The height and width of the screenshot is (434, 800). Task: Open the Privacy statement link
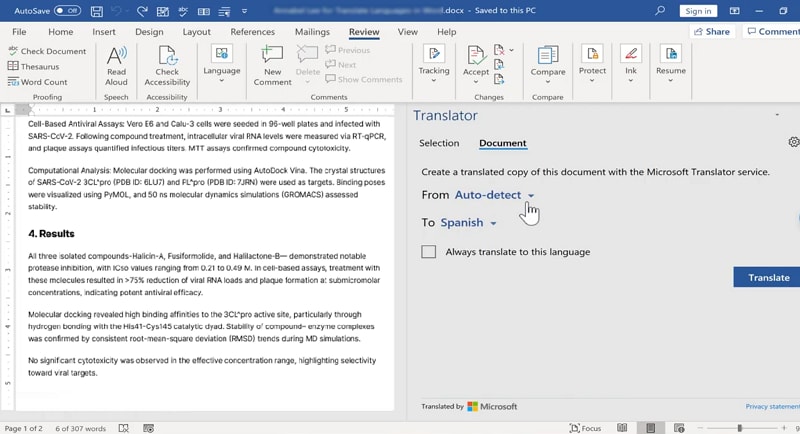pos(772,406)
